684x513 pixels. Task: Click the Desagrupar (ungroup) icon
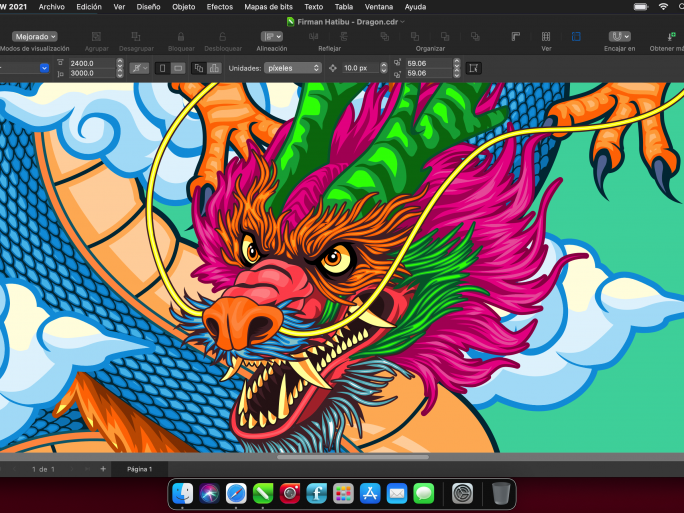[x=136, y=37]
